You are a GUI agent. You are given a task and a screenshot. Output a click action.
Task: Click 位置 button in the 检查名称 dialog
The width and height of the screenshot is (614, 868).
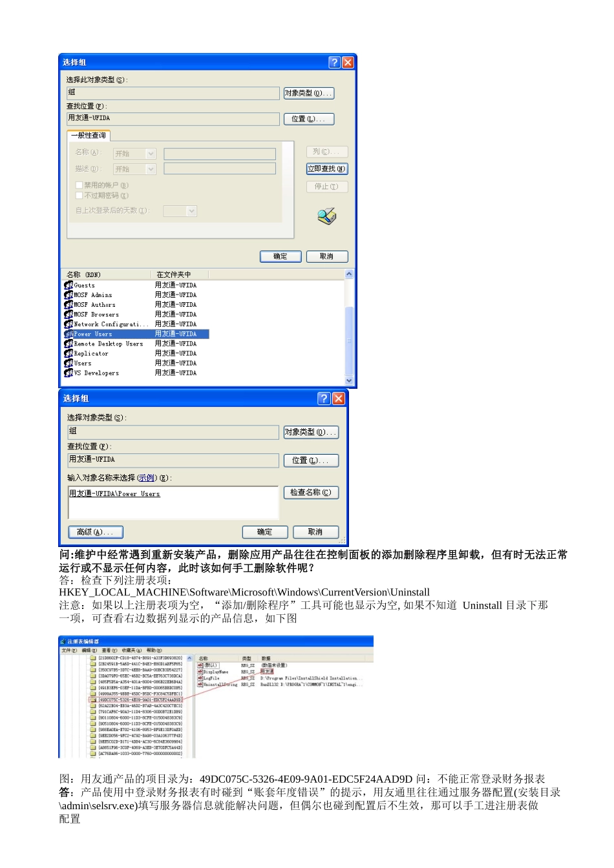(x=311, y=461)
